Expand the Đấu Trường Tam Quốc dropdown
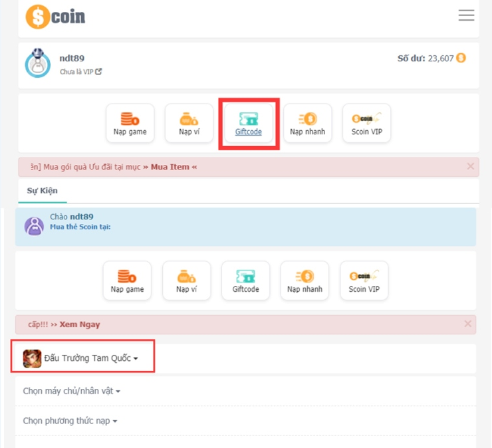Viewport: 492px width, 448px height. coord(91,358)
